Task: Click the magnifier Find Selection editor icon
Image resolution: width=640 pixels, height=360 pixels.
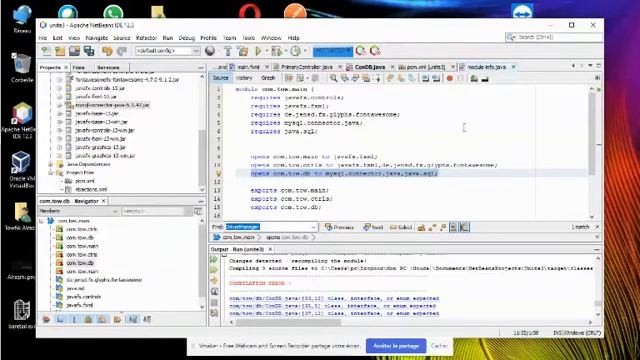Action: click(333, 78)
